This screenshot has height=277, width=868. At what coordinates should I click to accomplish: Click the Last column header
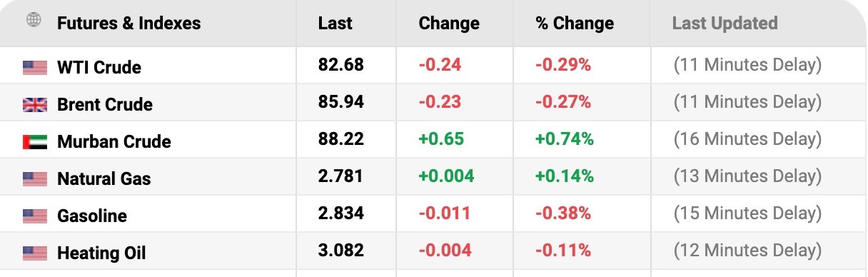click(x=335, y=24)
